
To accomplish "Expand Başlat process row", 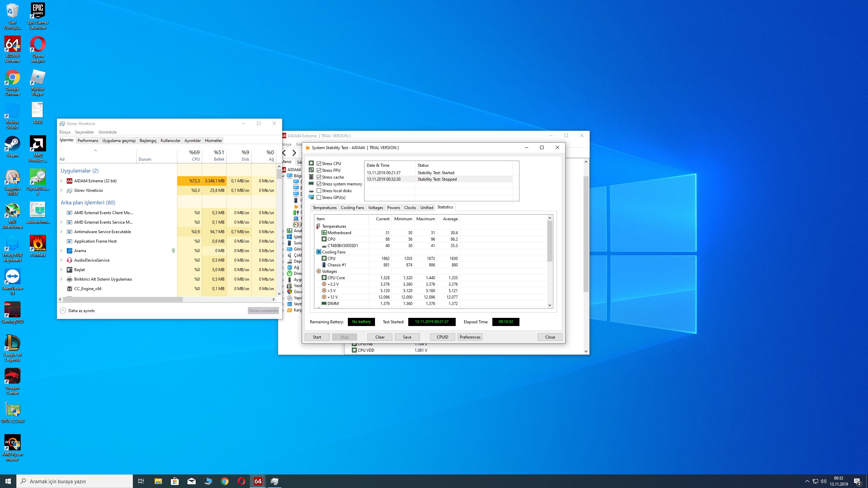I will 61,270.
